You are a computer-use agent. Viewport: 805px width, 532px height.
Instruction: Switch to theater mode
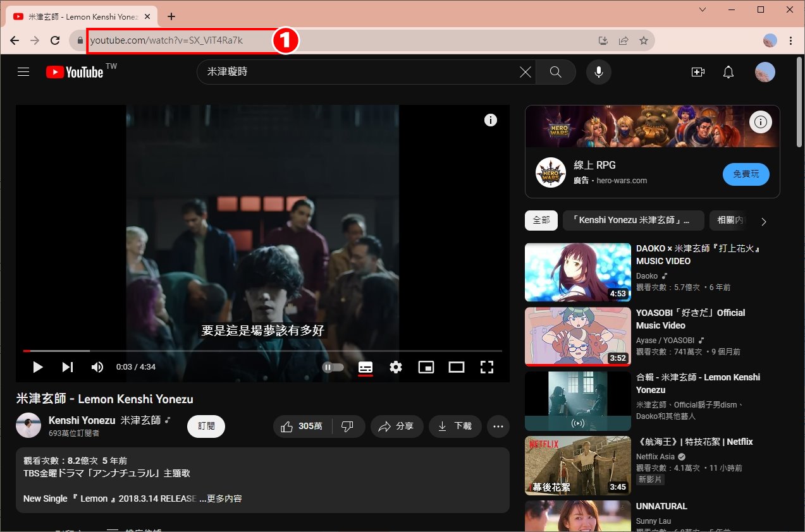point(457,367)
